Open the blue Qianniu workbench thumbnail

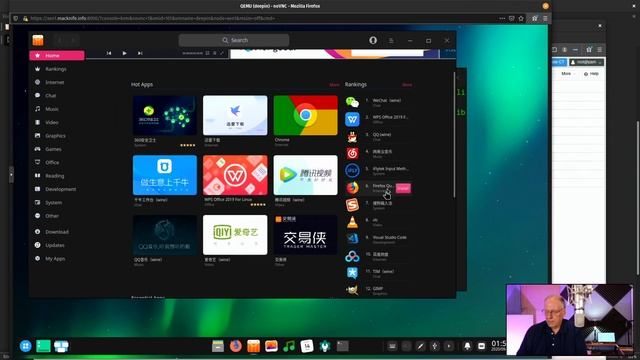coord(164,175)
